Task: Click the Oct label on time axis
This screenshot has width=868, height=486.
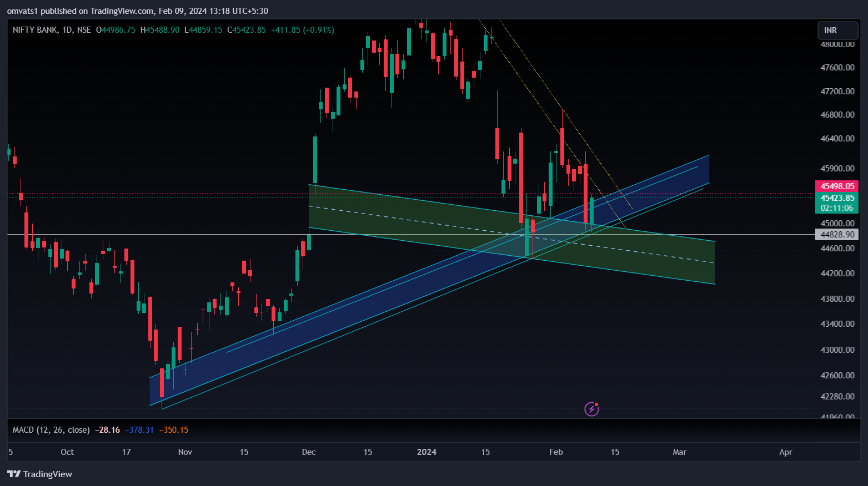Action: coord(67,452)
